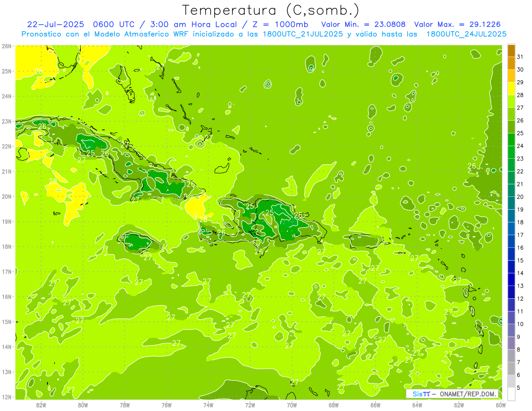Click the 80W longitude axis label

click(83, 405)
